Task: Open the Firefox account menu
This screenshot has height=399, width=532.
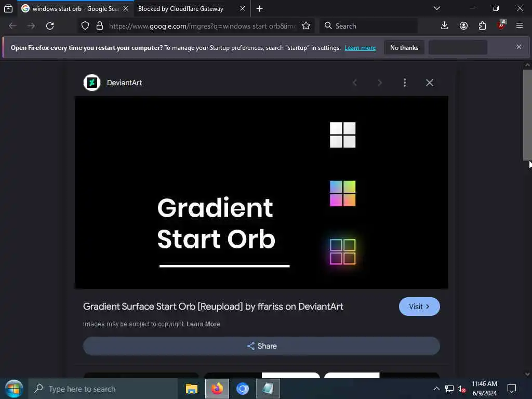Action: pyautogui.click(x=463, y=26)
